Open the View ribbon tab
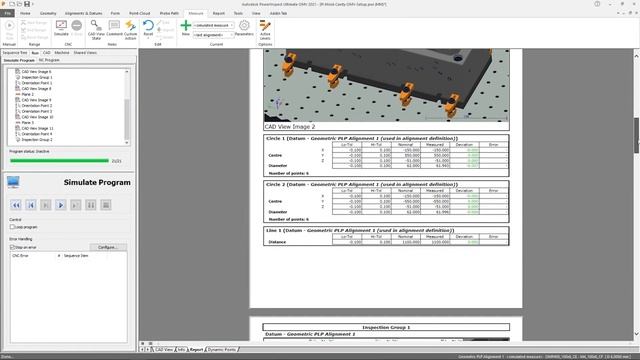The height and width of the screenshot is (360, 640). pyautogui.click(x=256, y=13)
